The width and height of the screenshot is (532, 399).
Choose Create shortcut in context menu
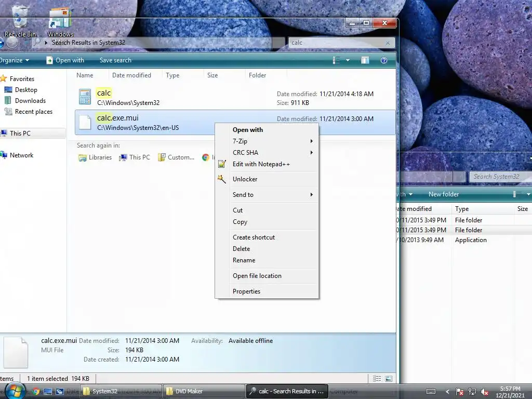pos(267,237)
